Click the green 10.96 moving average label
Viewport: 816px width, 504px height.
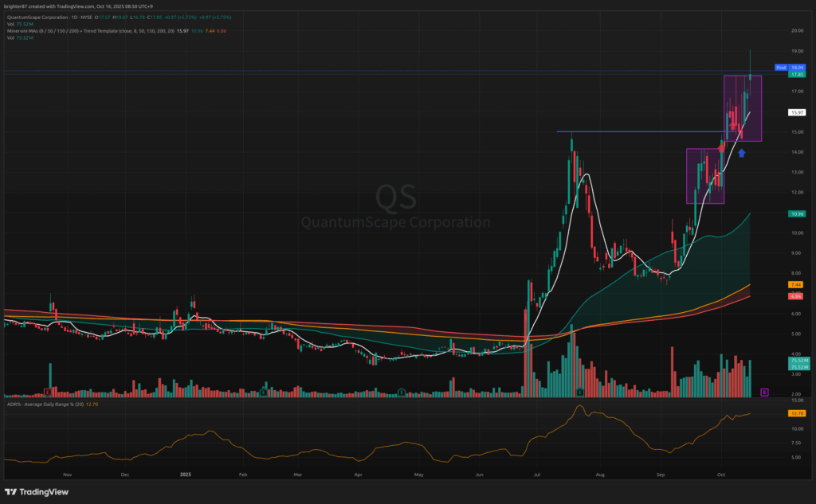pyautogui.click(x=794, y=213)
